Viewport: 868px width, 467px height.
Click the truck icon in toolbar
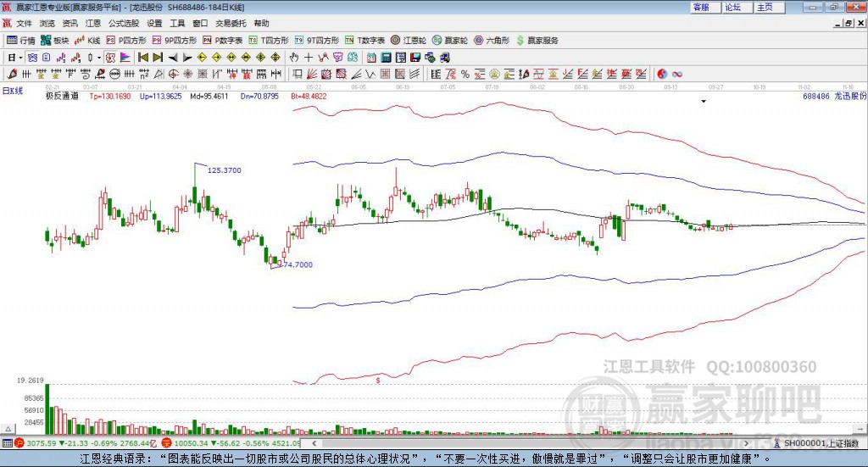coord(444,58)
